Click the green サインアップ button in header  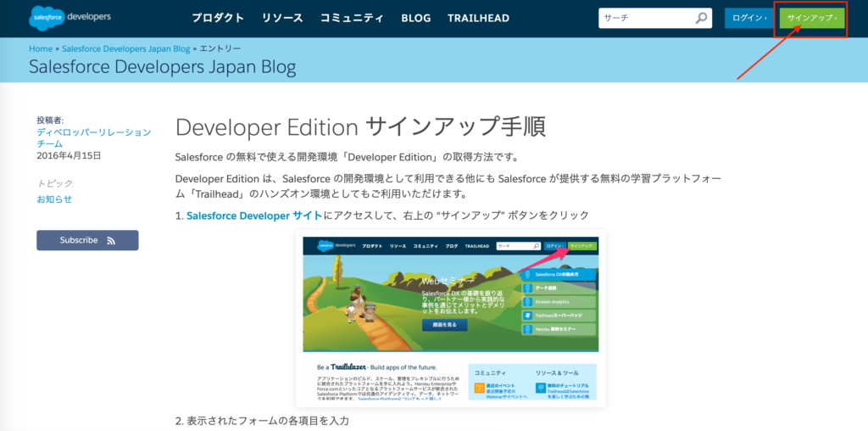[811, 18]
